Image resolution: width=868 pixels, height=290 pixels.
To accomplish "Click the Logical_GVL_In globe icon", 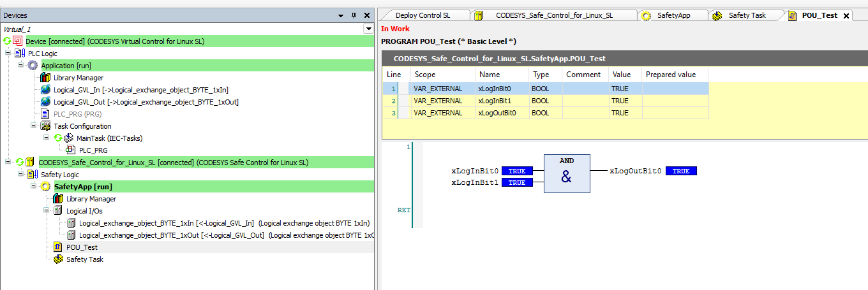I will [x=46, y=90].
